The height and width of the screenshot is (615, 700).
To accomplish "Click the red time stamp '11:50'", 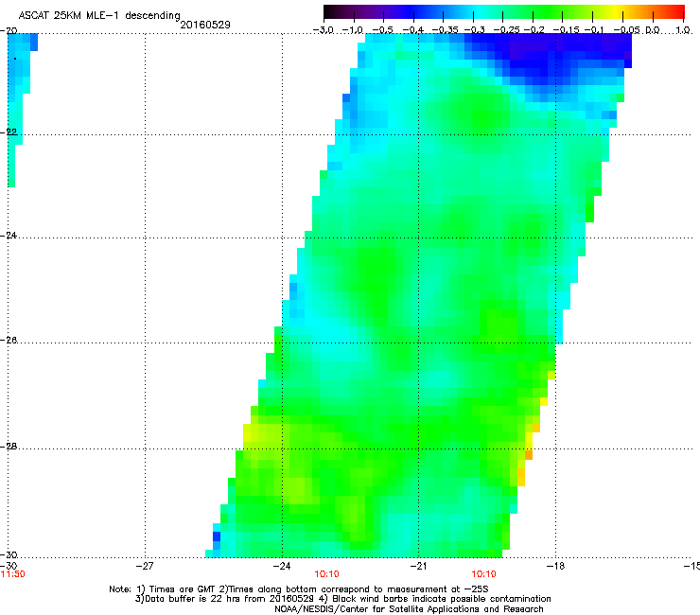I will pyautogui.click(x=12, y=574).
